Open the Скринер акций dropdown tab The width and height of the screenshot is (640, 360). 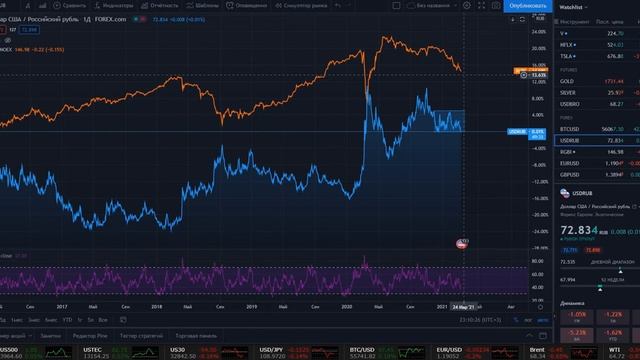point(15,336)
